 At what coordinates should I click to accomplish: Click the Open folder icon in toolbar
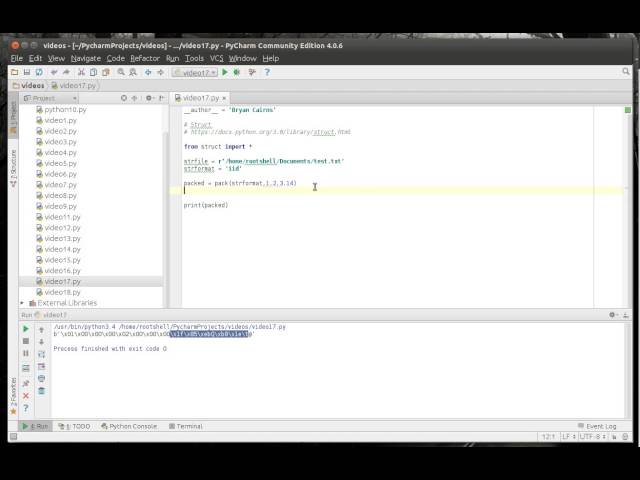pos(15,72)
